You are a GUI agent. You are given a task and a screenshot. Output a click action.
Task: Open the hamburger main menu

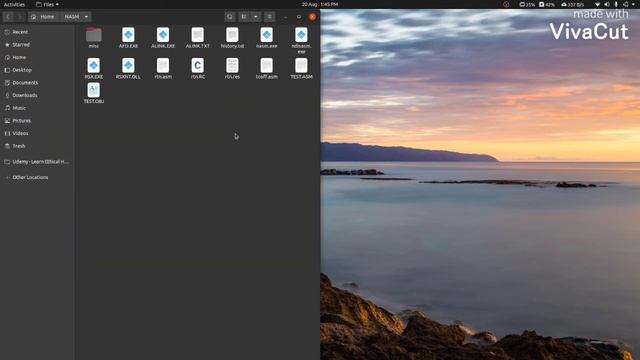tap(269, 17)
